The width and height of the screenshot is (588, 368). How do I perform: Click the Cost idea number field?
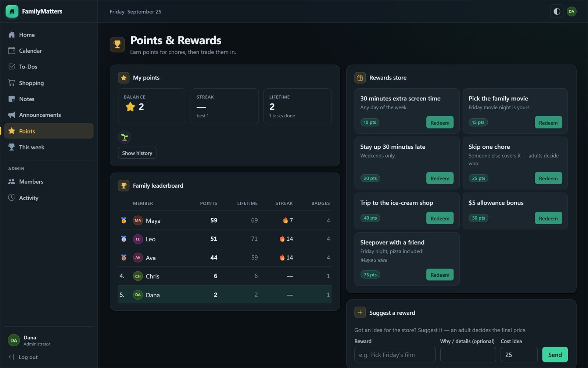pos(519,355)
